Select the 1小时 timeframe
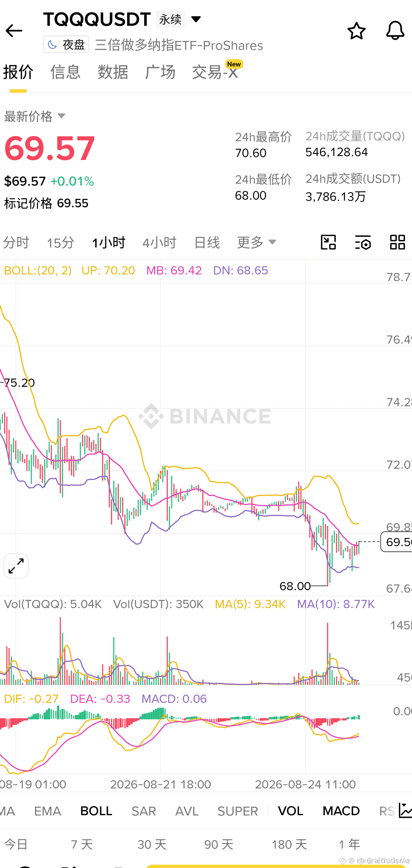The image size is (412, 868). [108, 243]
